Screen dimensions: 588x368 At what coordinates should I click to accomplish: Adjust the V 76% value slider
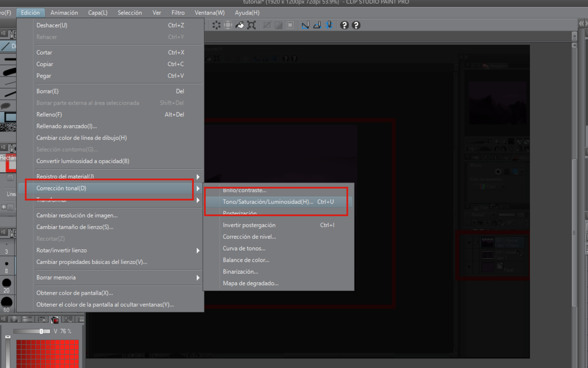(x=41, y=331)
